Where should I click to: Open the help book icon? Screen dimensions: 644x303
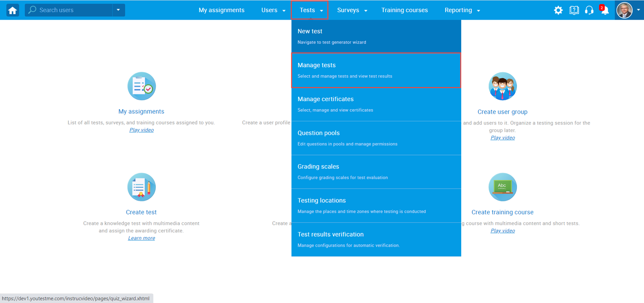tap(574, 10)
